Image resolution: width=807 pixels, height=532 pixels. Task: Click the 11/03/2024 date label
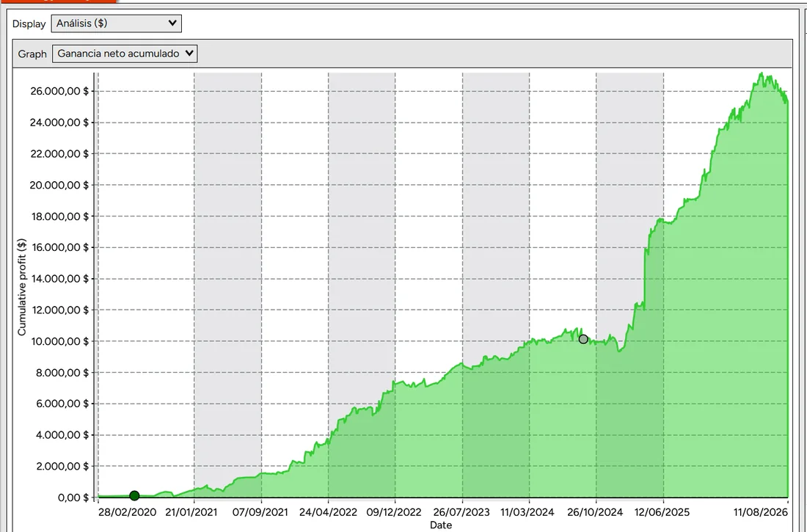tap(527, 512)
